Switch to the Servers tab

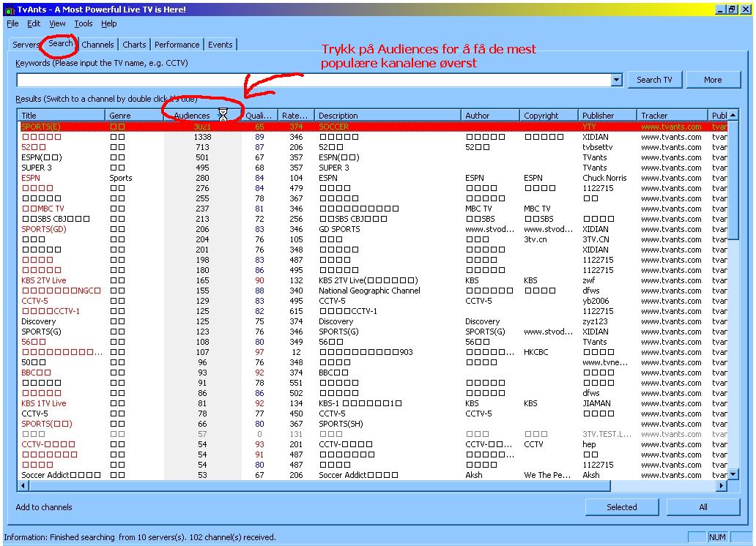(x=26, y=45)
